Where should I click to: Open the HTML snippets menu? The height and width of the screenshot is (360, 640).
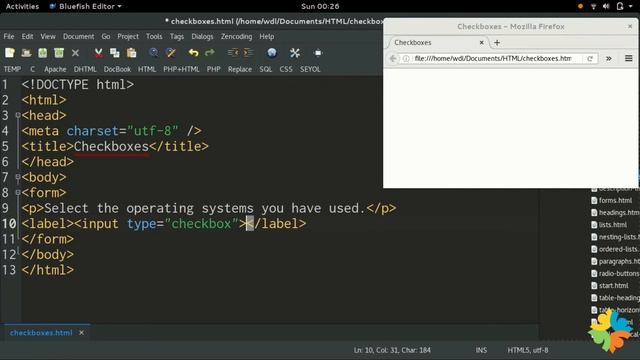tap(147, 69)
